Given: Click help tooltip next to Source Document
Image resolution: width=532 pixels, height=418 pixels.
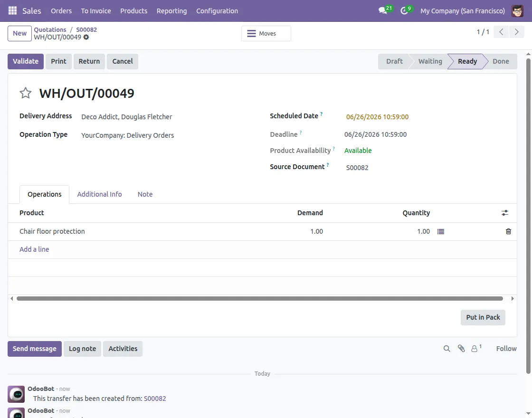Looking at the screenshot, I should (328, 165).
